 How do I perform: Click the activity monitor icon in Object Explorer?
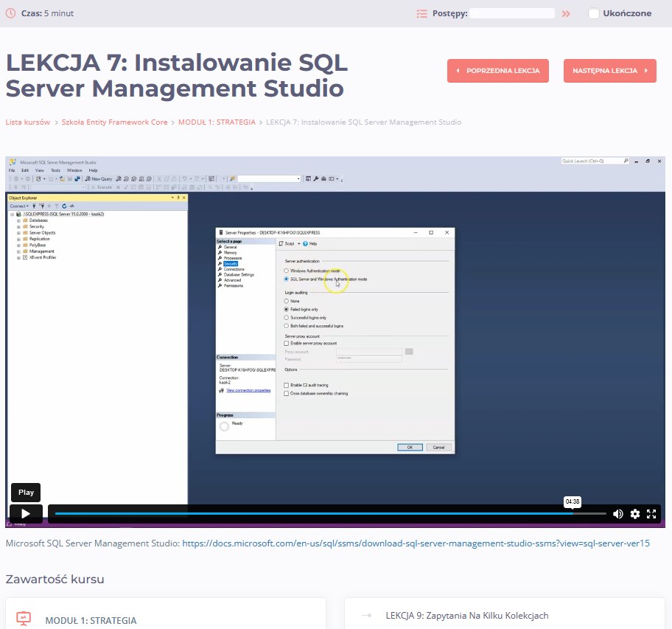pos(72,206)
